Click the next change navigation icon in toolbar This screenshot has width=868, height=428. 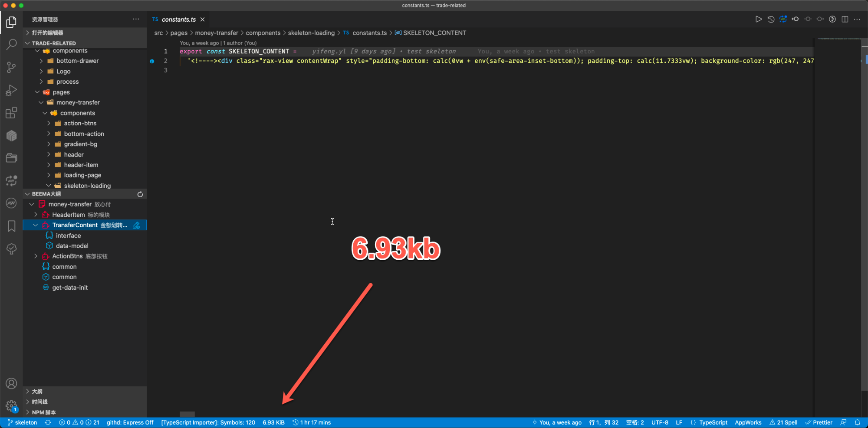coord(820,19)
